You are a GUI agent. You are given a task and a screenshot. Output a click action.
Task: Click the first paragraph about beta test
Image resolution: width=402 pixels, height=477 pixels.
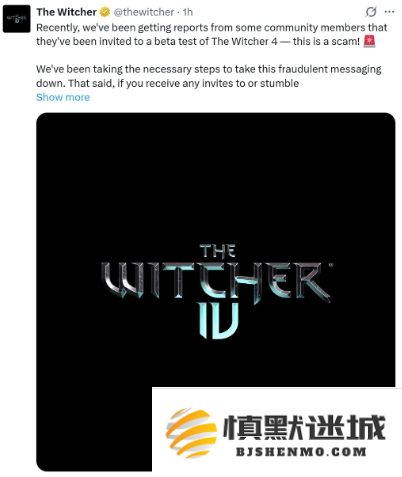(212, 34)
